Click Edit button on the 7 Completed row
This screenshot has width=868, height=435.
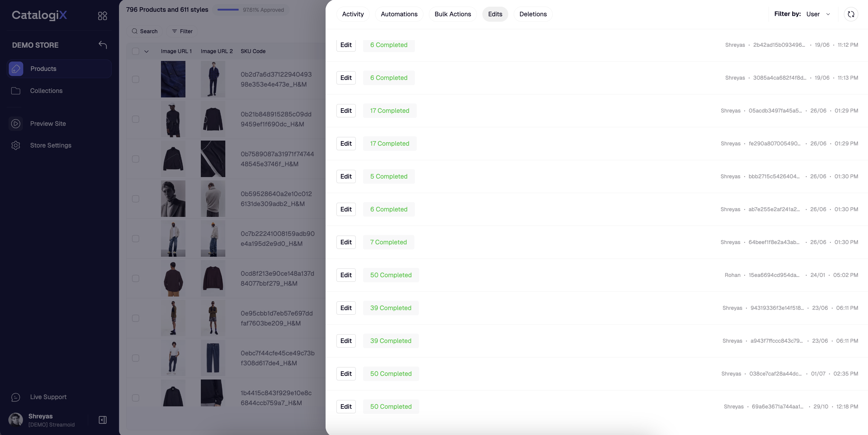coord(346,242)
